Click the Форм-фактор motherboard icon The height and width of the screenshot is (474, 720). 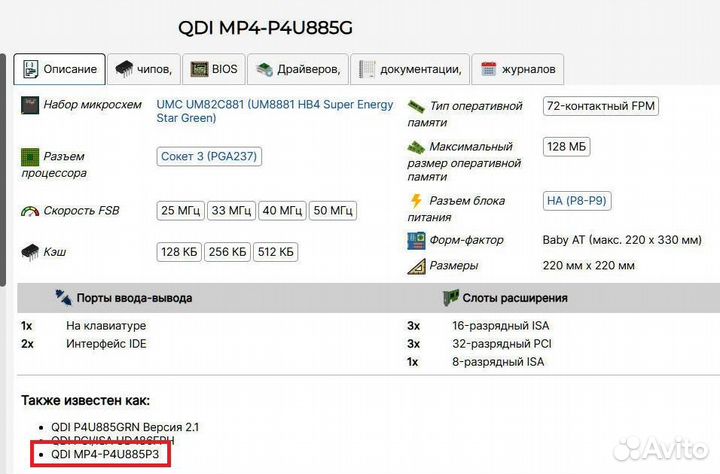pos(416,241)
